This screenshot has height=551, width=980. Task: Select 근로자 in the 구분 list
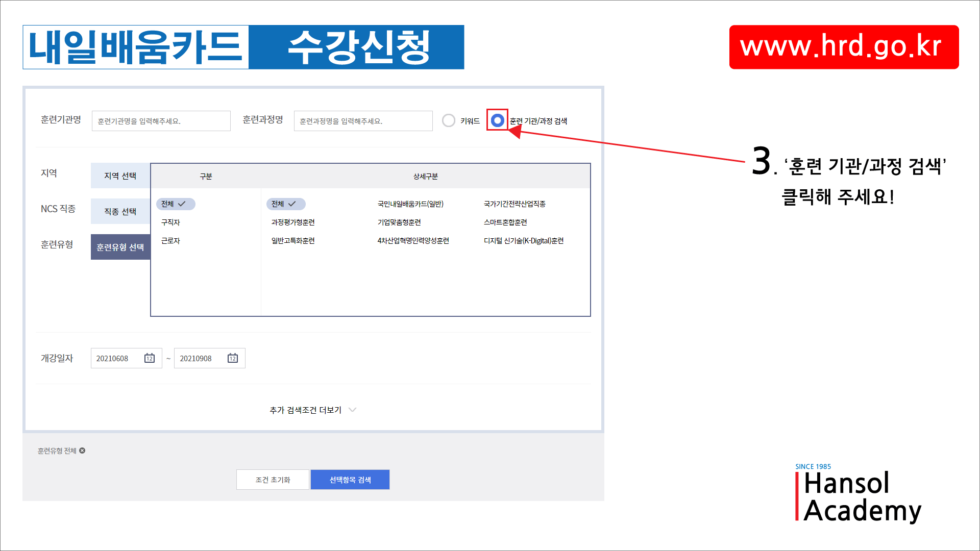click(170, 241)
